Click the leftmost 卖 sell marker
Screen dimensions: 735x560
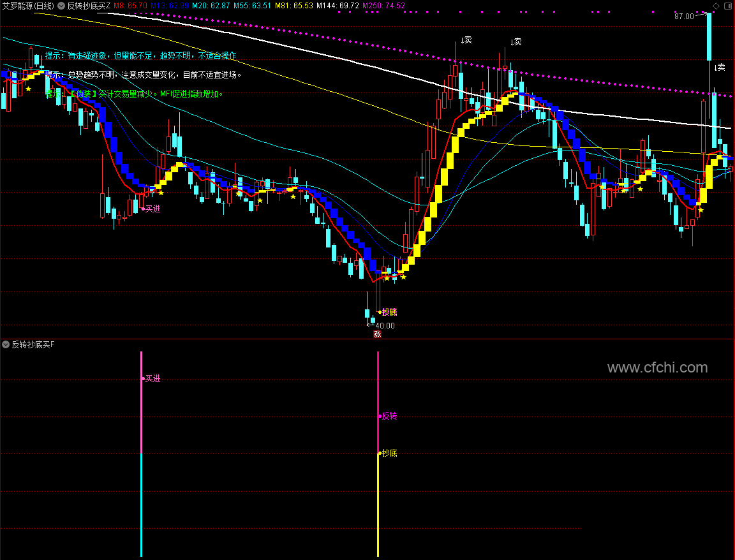(466, 40)
